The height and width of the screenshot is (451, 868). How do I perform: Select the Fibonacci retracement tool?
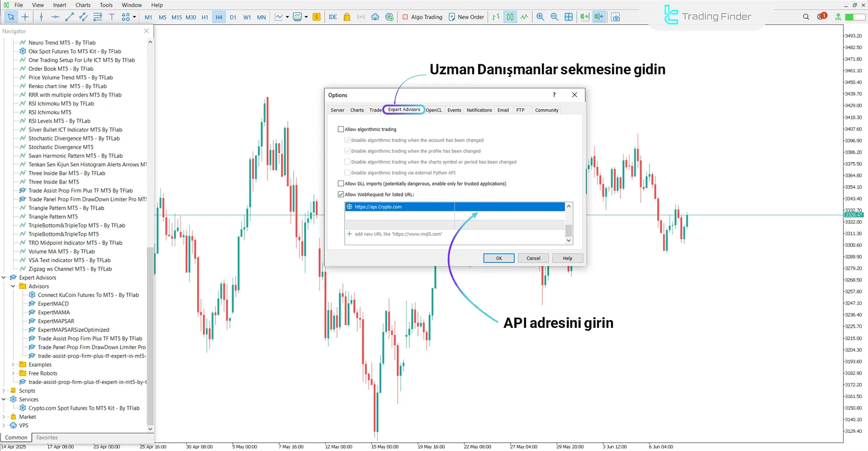[98, 17]
